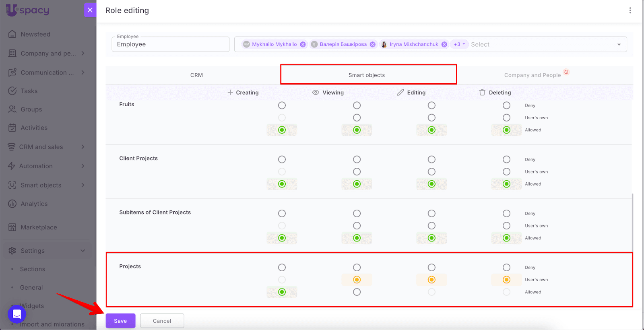The width and height of the screenshot is (644, 330).
Task: Choose User's own for Client Projects Editing
Action: 431,172
